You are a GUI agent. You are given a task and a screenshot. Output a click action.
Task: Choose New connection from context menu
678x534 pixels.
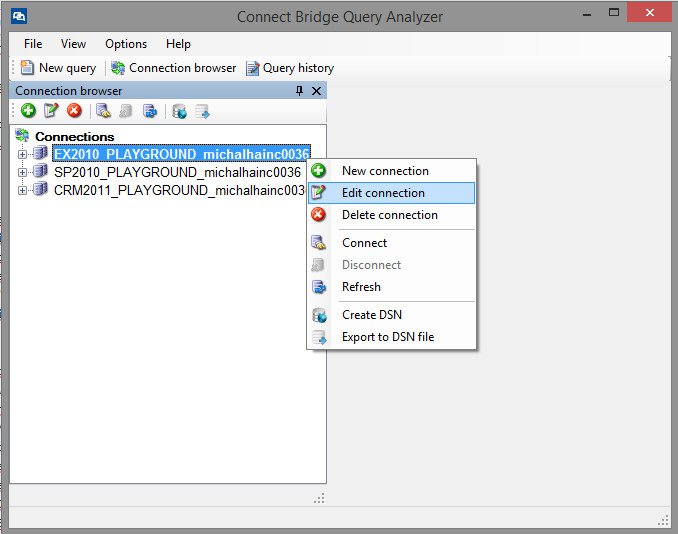(391, 171)
